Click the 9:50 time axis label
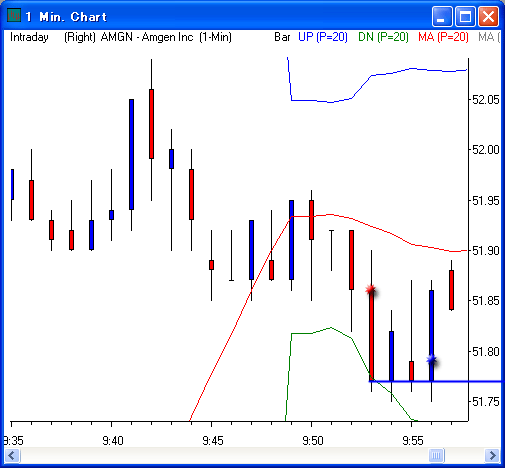505x468 pixels. pos(313,441)
